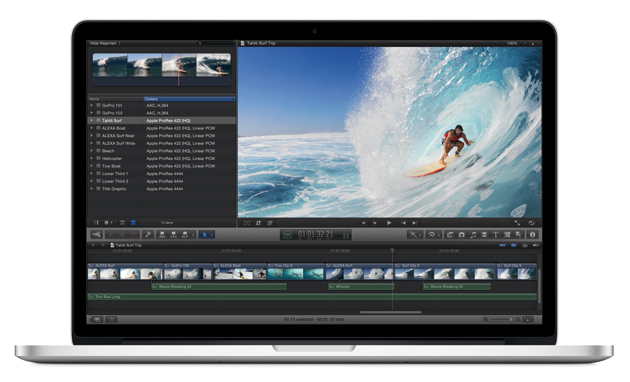This screenshot has height=382, width=630.
Task: Click Insert clip edit button
Action: point(174,235)
